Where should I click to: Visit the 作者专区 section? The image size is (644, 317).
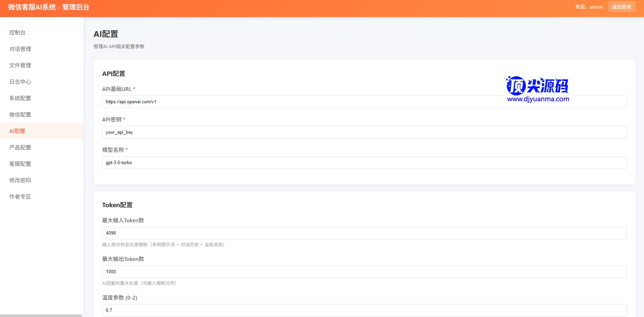(20, 197)
